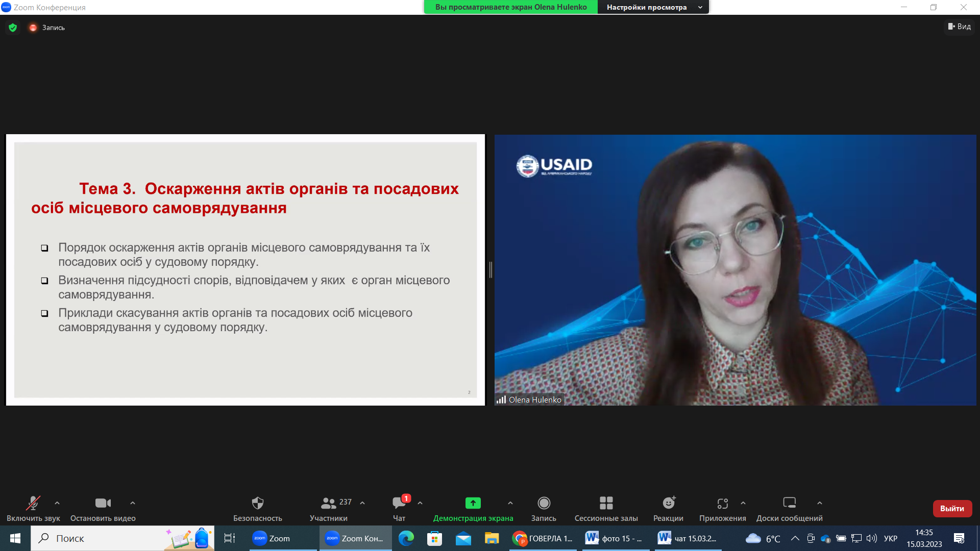The image size is (980, 551).
Task: Open the View (Вид) layout menu
Action: [x=960, y=27]
